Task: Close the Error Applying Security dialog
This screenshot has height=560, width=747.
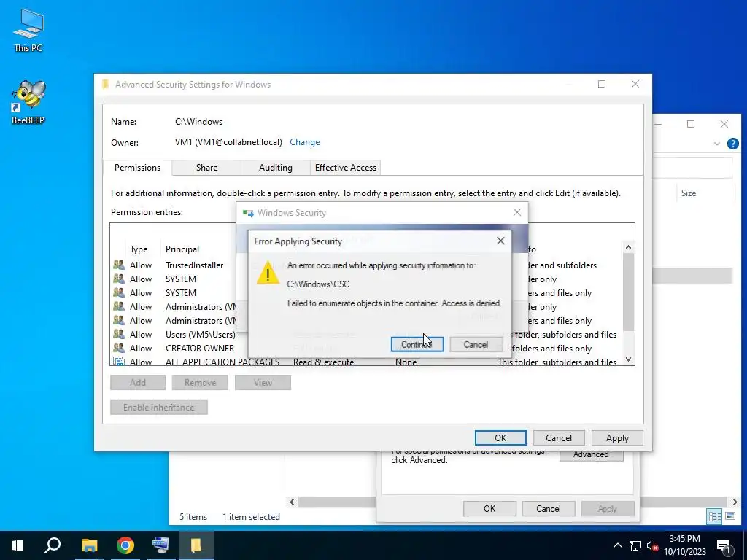Action: tap(500, 241)
